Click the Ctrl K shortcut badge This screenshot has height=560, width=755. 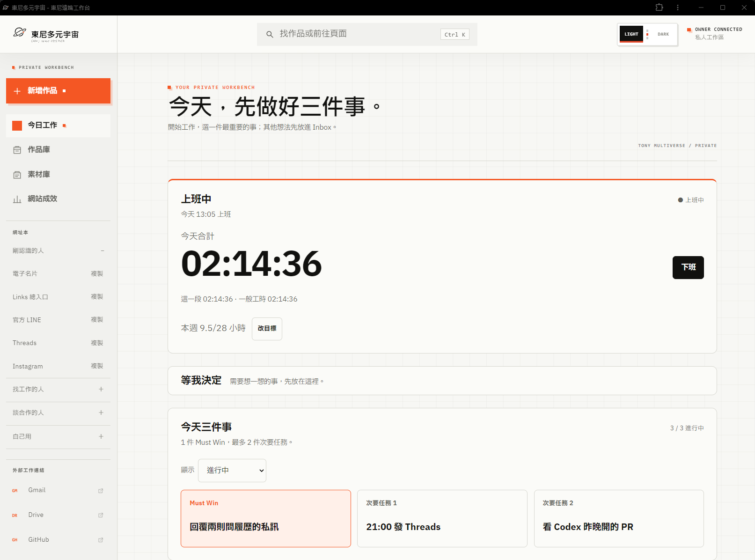(x=455, y=34)
